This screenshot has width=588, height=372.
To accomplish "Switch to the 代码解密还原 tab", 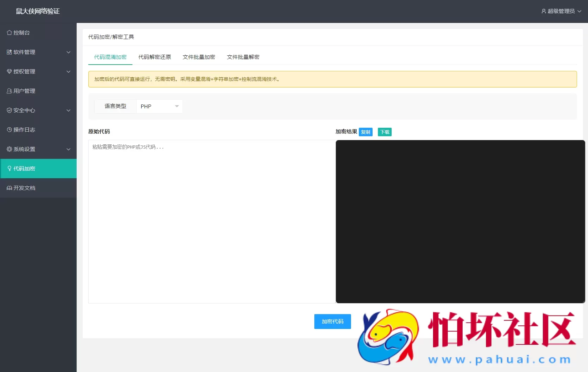I will pos(154,57).
